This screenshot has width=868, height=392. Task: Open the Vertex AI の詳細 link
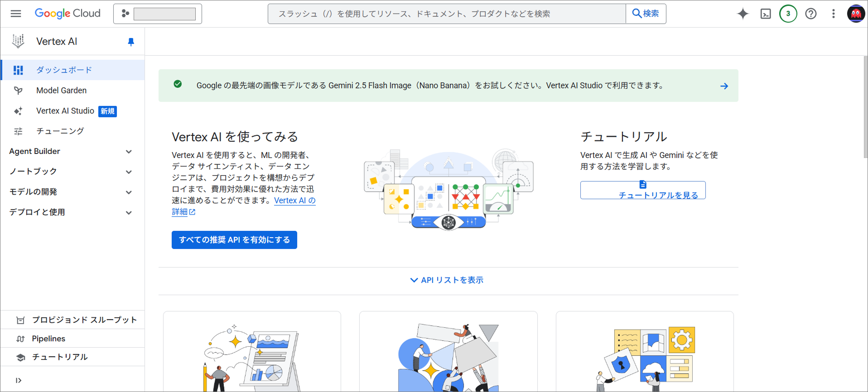(294, 201)
